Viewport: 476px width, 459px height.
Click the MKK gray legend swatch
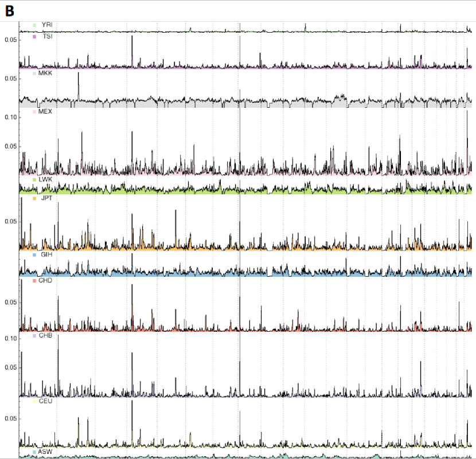[34, 73]
